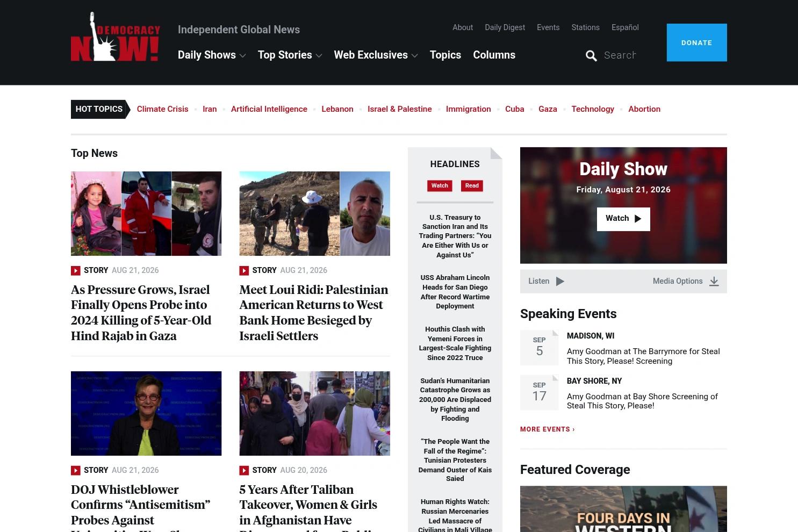This screenshot has height=532, width=798.
Task: Watch the Daily Show for August 21
Action: [x=623, y=219]
